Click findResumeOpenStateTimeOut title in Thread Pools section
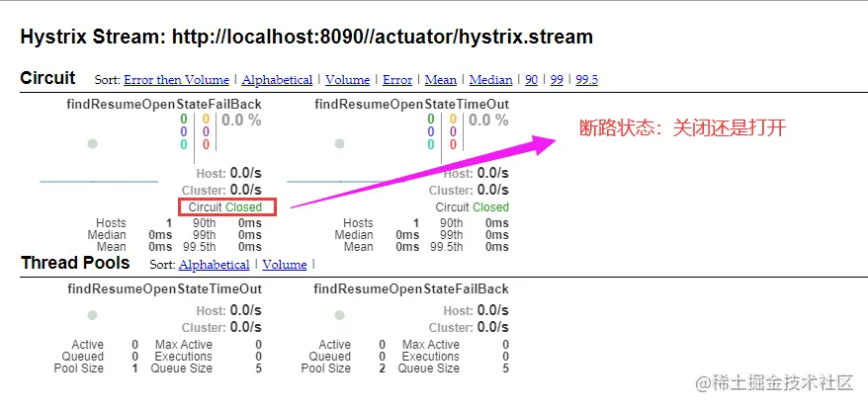The image size is (868, 407). [x=164, y=288]
